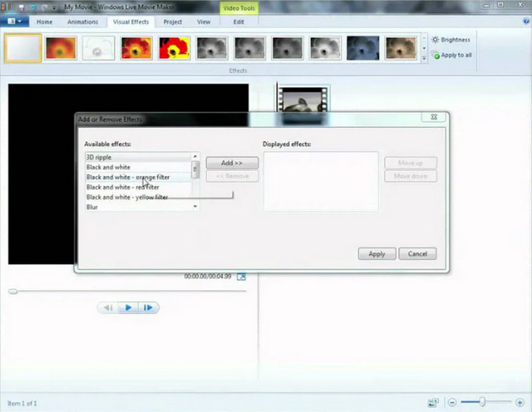Open the Edit tab under Video Tools
Viewport: 532px width, 412px height.
tap(237, 22)
